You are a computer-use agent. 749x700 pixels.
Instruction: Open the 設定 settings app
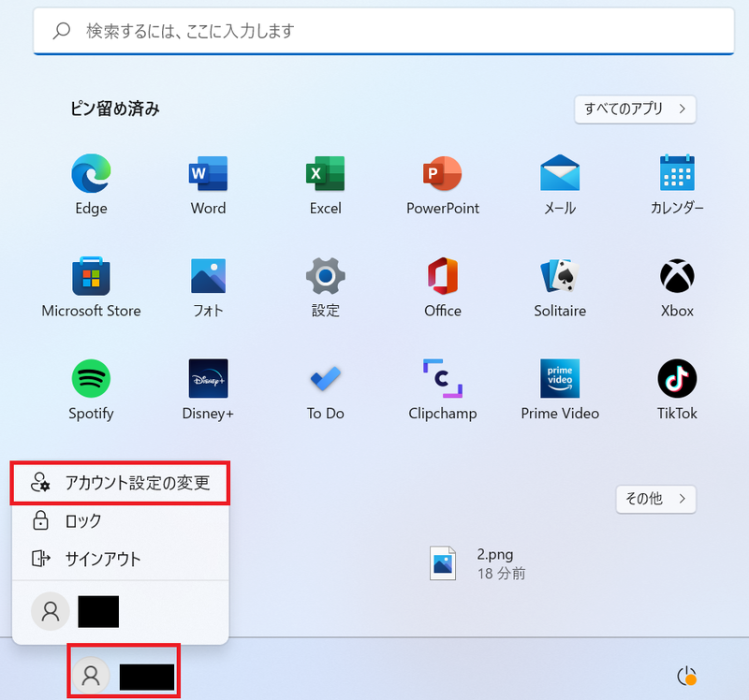(x=325, y=287)
